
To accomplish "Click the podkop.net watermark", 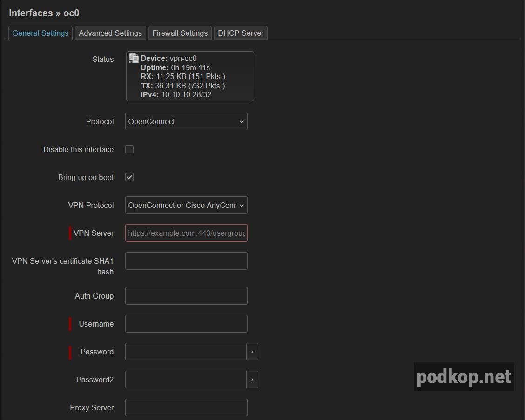I will (x=464, y=377).
